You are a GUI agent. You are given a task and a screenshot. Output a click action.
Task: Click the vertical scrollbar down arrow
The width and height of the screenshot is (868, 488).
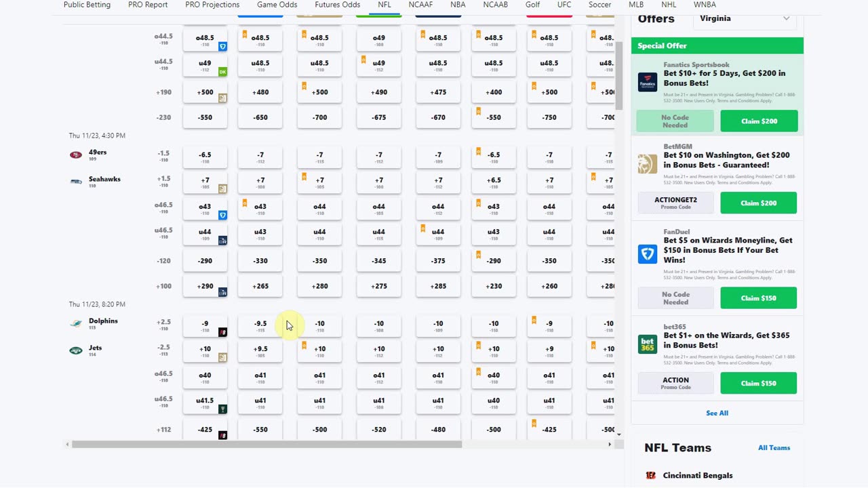tap(619, 434)
